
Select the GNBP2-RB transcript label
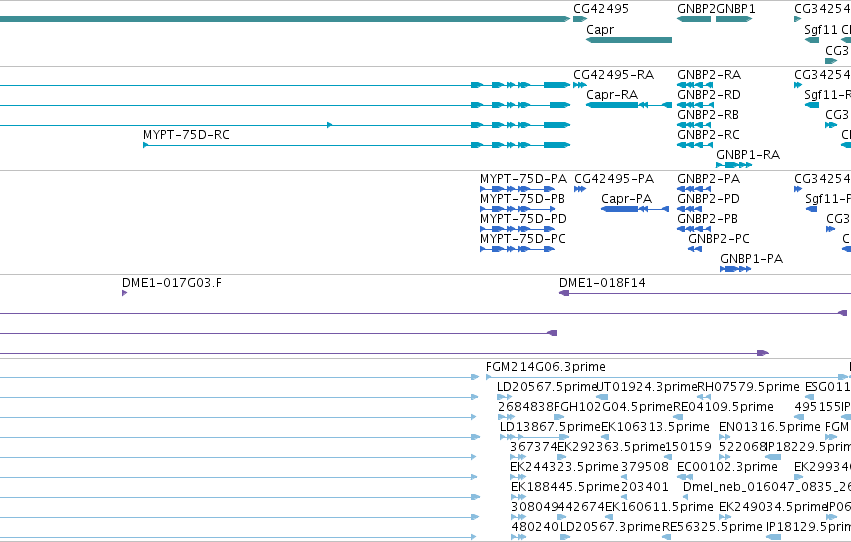tap(708, 115)
